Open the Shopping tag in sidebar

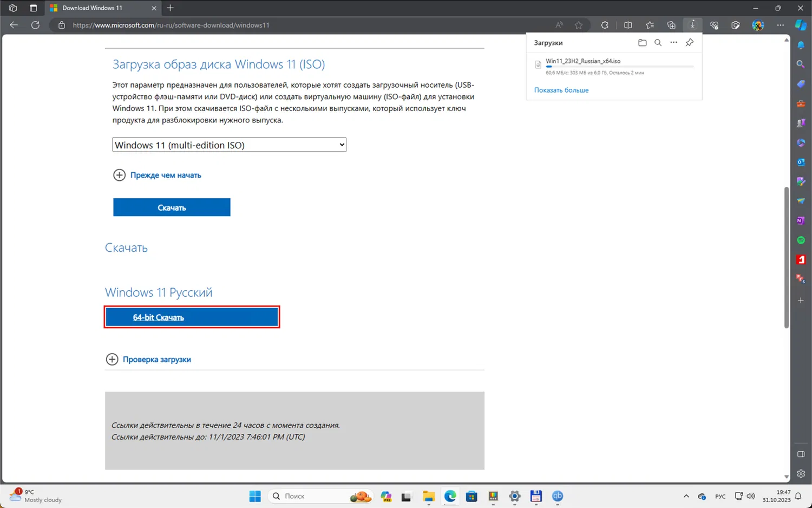pyautogui.click(x=801, y=84)
